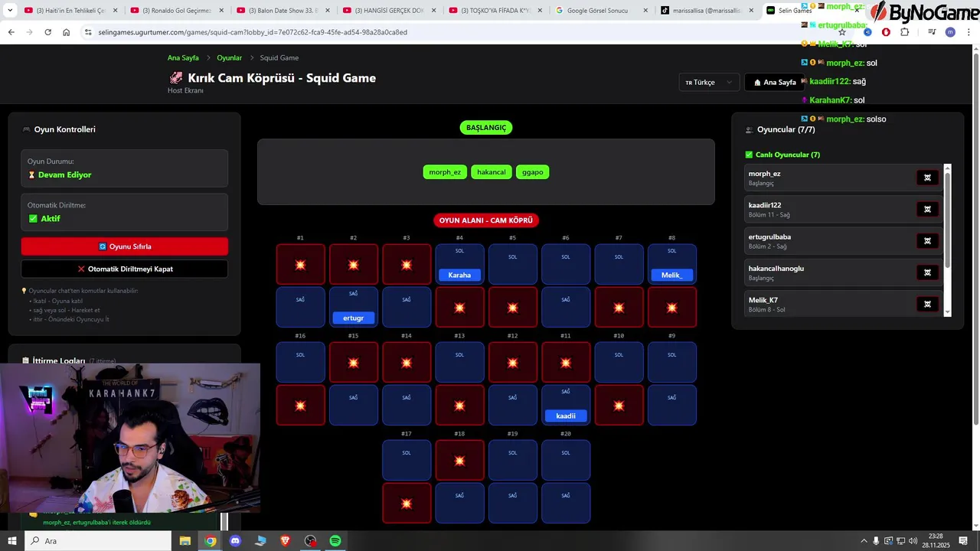Open media control icon in Chrome toolbar
Screen dimensions: 980x551
pos(932,32)
